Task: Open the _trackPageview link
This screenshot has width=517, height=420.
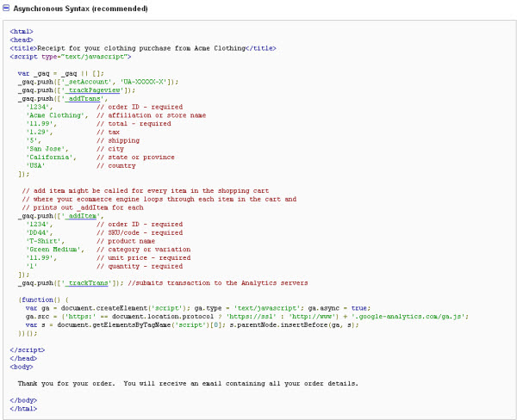Action: pos(94,90)
